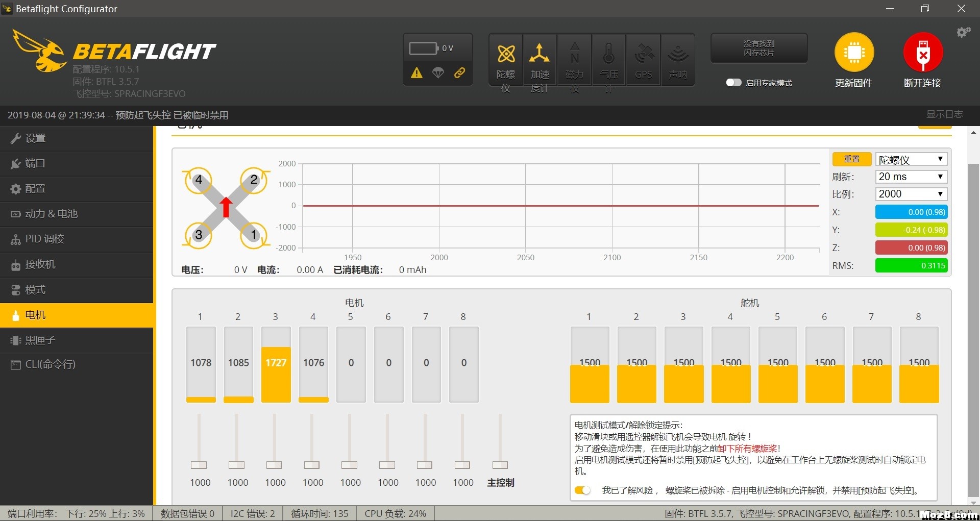The width and height of the screenshot is (980, 521).
Task: Open the 黑匣子 (Blackbox) tab
Action: pyautogui.click(x=77, y=340)
